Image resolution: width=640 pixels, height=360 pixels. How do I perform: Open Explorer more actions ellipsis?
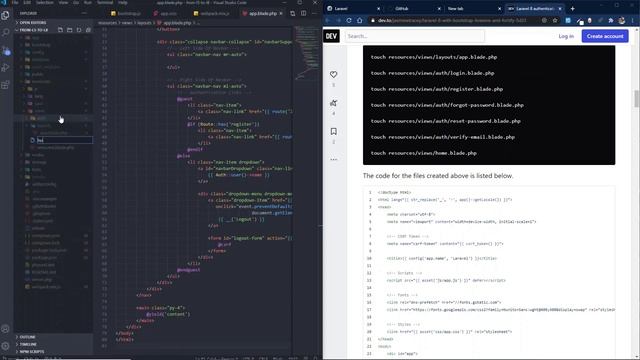(84, 13)
